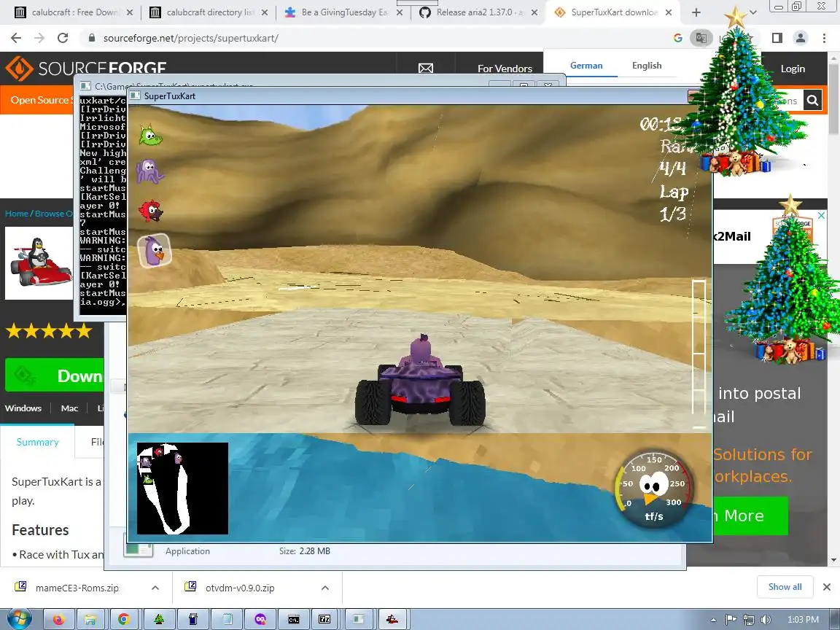The height and width of the screenshot is (630, 840).
Task: Open the Chrome three-dot menu
Action: click(x=824, y=38)
